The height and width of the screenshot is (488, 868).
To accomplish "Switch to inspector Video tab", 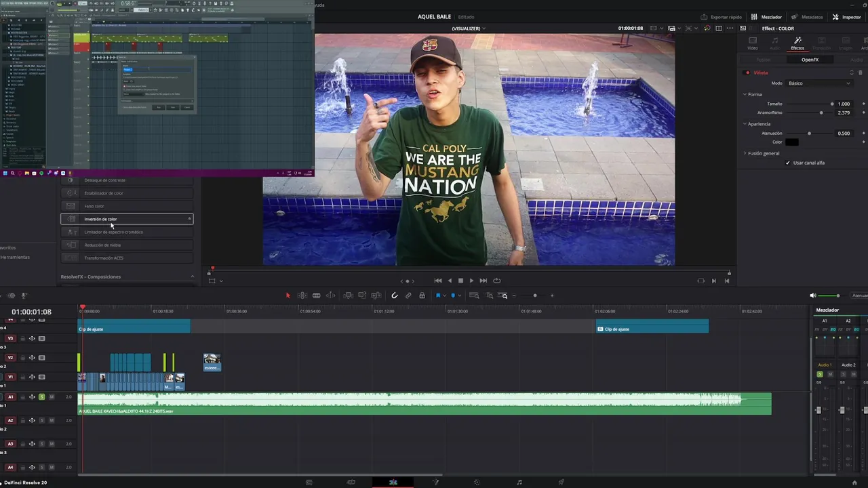I will 753,43.
